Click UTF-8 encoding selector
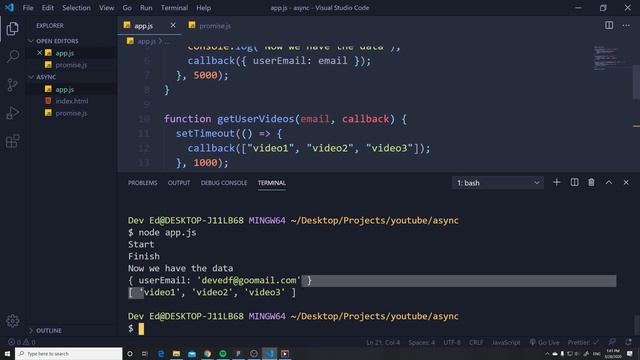Screen dimensions: 640x360 (x=452, y=342)
